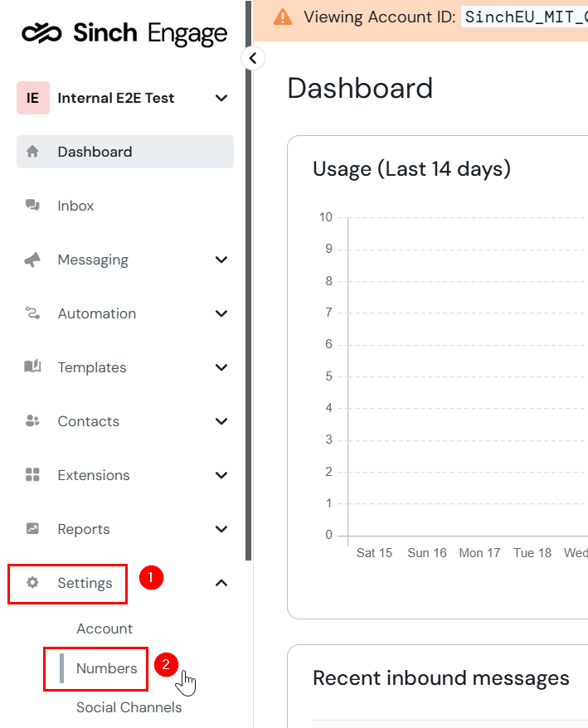The height and width of the screenshot is (728, 588).
Task: Collapse the Settings submenu chevron
Action: (221, 583)
